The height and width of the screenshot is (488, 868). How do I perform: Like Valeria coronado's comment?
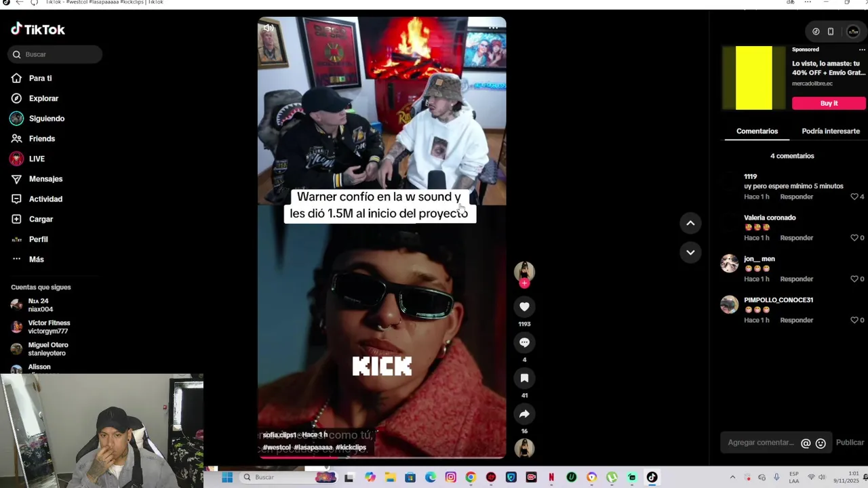coord(854,238)
